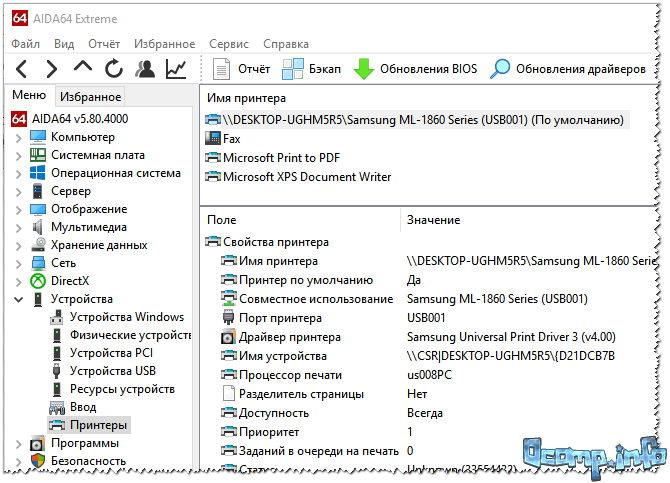This screenshot has width=670, height=483.
Task: Click the driver update magnifier icon
Action: (500, 69)
